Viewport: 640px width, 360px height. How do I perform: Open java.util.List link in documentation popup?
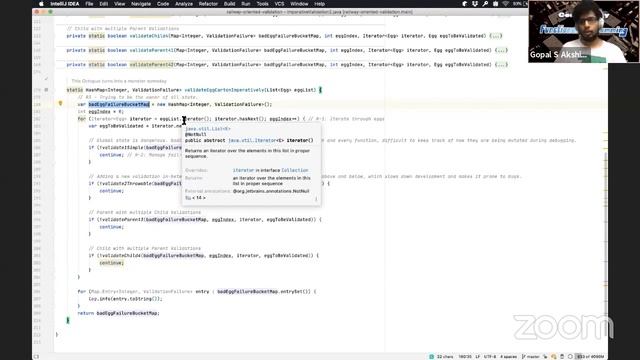(x=208, y=129)
